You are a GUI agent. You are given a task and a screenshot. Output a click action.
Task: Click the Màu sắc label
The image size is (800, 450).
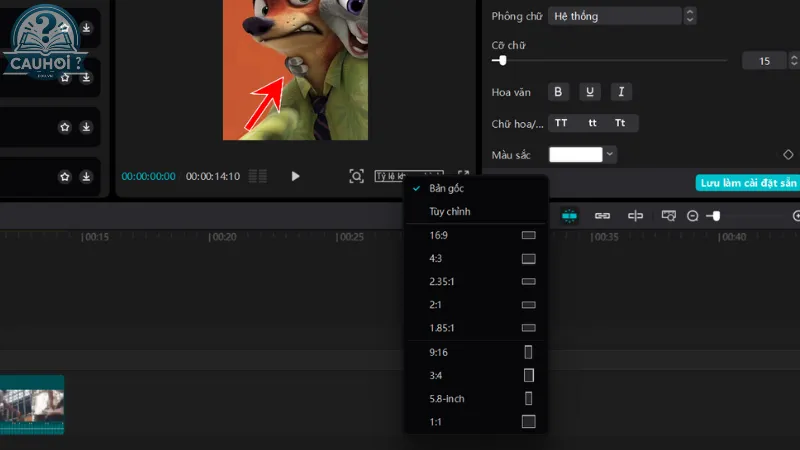click(x=511, y=155)
